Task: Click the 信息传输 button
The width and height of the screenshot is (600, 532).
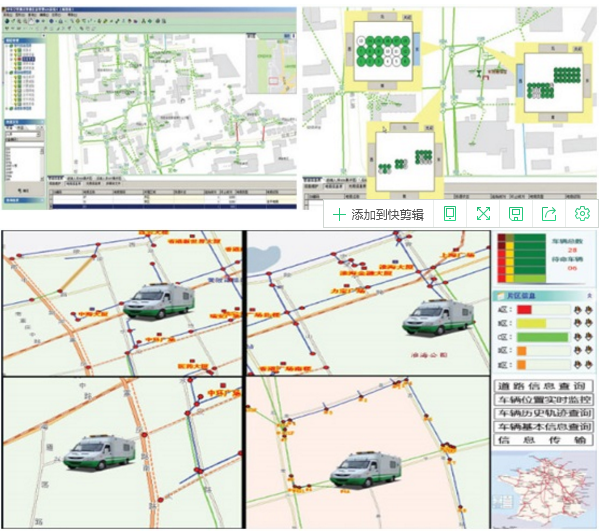Action: [544, 440]
